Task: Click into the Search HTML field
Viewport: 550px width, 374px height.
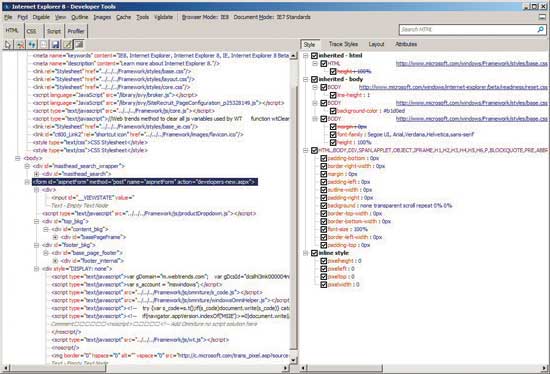Action: pos(468,29)
